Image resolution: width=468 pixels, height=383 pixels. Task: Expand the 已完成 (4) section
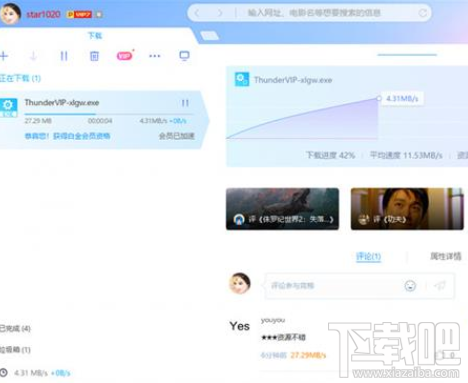point(15,329)
